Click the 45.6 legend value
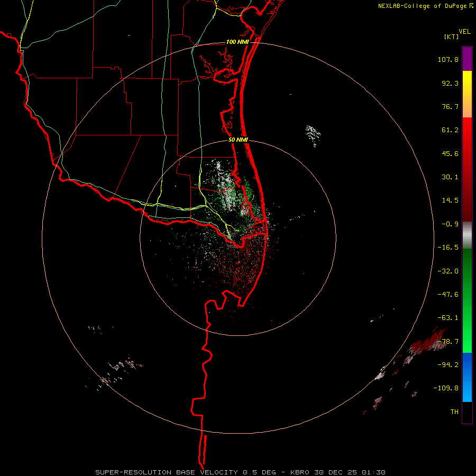 [x=450, y=153]
